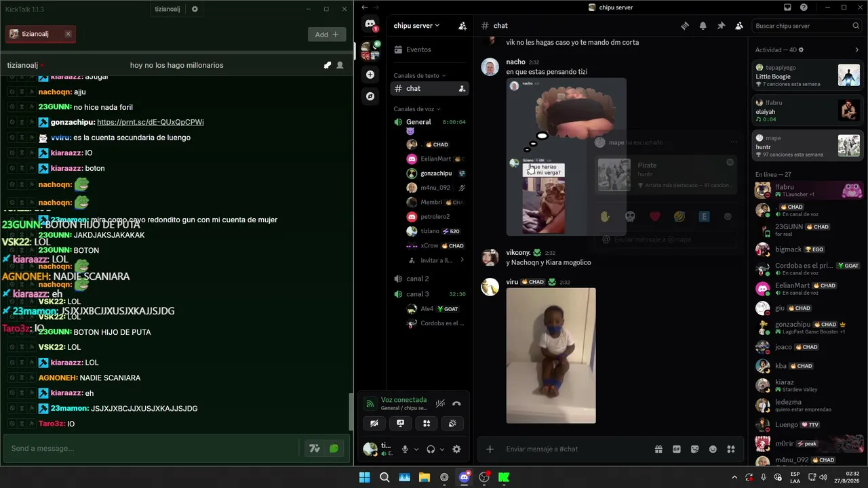
Task: Toggle camera in Discord voice panel
Action: tap(374, 424)
